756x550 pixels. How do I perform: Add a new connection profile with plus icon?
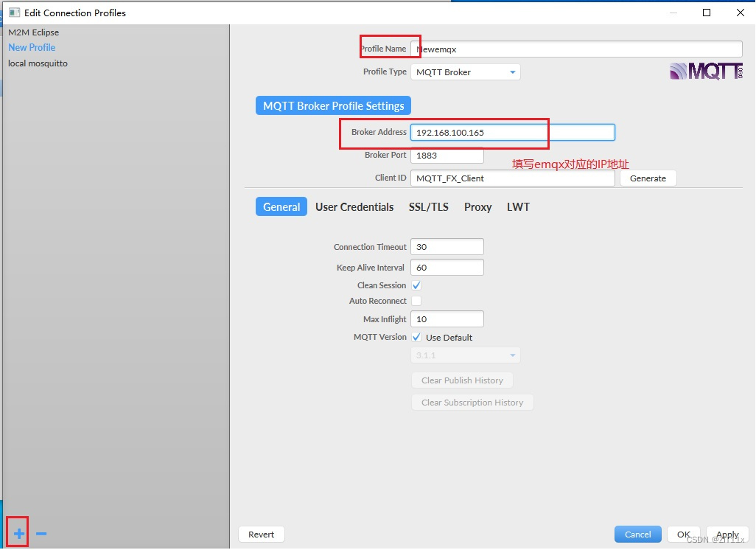(x=19, y=534)
